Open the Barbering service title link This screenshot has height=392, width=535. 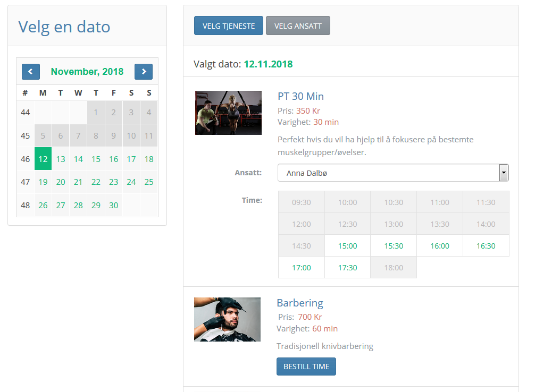click(x=299, y=303)
